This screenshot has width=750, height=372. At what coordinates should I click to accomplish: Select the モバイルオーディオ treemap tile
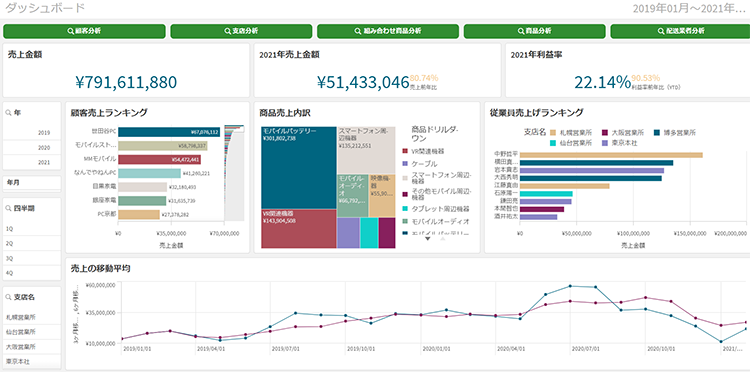pos(353,196)
